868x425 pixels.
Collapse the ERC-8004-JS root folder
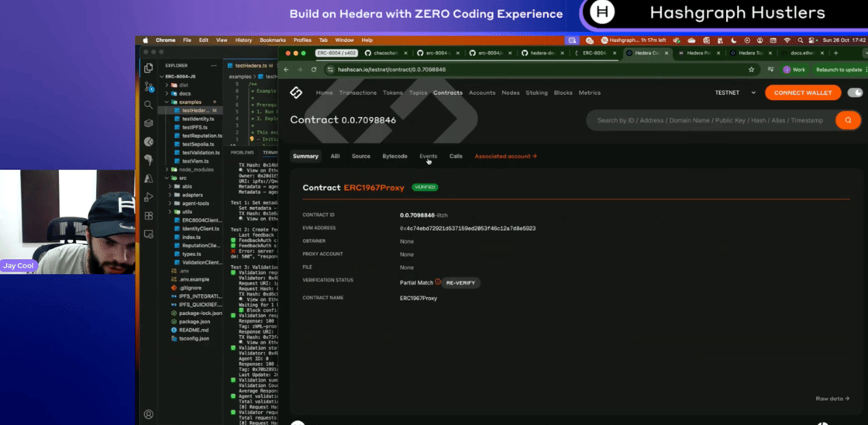(180, 77)
